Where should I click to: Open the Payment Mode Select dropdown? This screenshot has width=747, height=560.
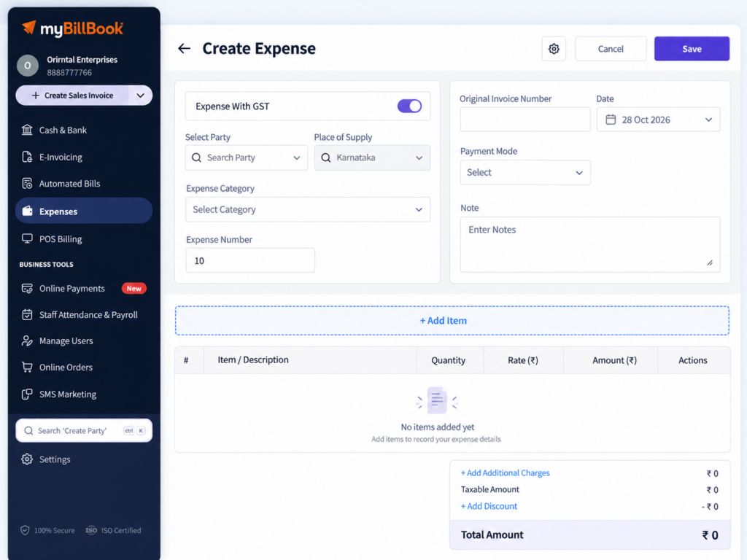pos(525,172)
